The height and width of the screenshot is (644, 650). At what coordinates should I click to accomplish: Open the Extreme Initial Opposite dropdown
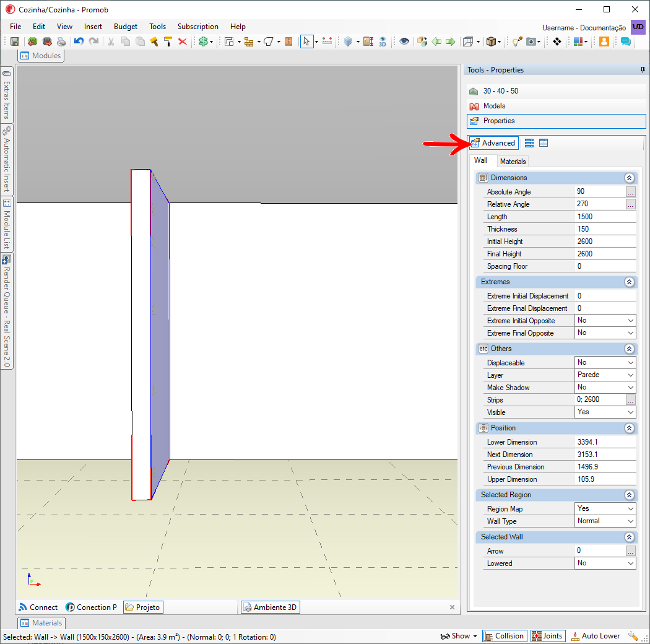[605, 321]
